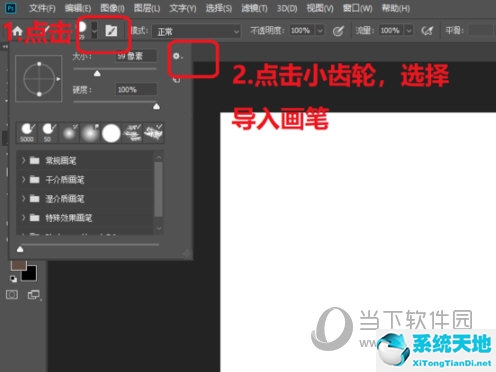Select the solid white round brush preset
This screenshot has width=496, height=372.
click(111, 133)
